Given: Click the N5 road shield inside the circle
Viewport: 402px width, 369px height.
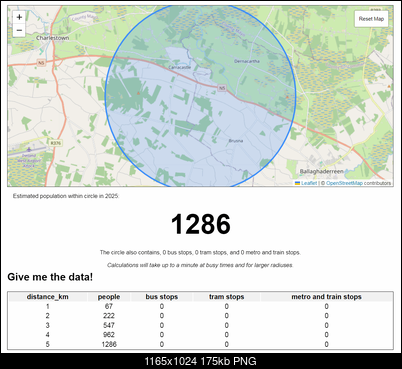Looking at the screenshot, I should [x=222, y=88].
